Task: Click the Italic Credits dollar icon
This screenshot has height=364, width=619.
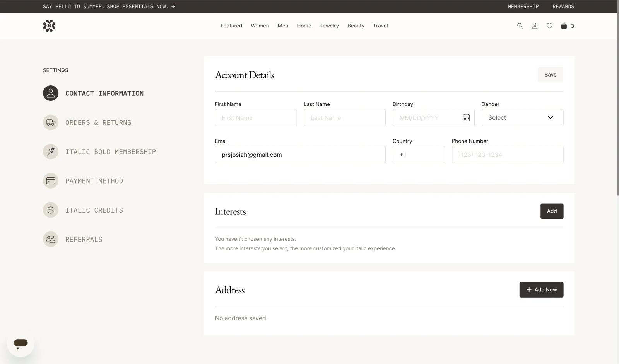Action: (x=51, y=210)
